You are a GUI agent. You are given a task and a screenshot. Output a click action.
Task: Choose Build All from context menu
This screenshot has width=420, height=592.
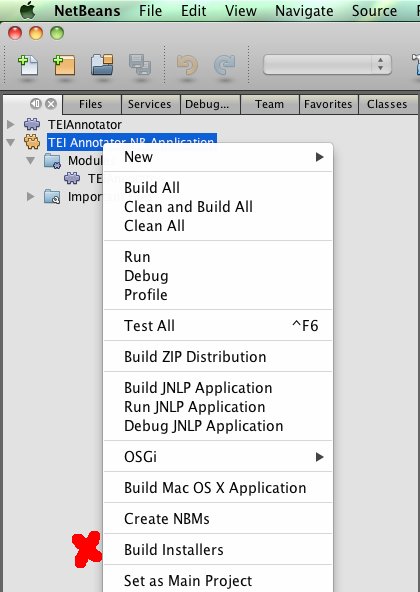coord(218,188)
